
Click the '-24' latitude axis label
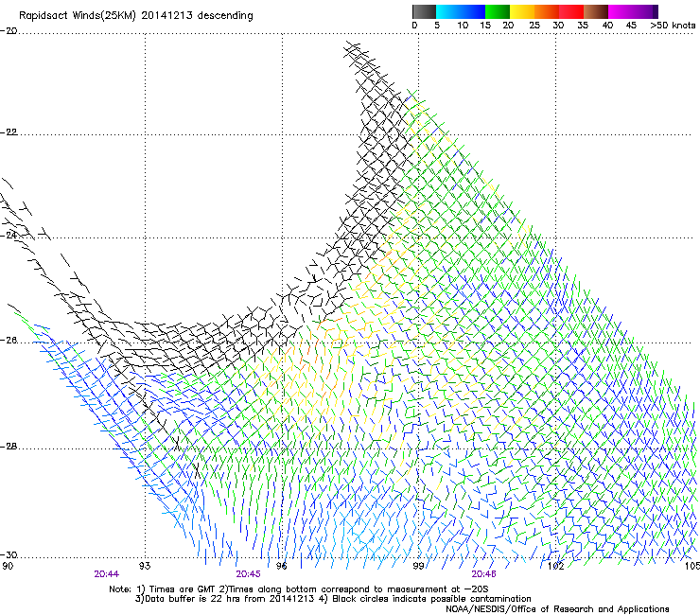click(x=9, y=235)
